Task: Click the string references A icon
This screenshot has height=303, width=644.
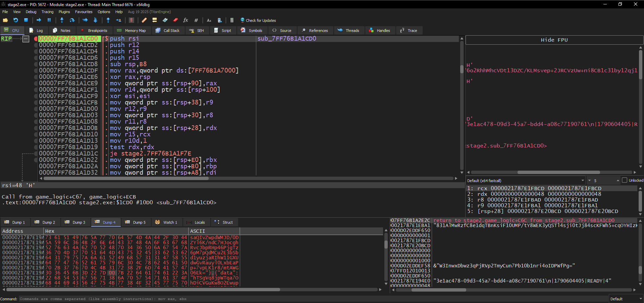Action: (209, 20)
